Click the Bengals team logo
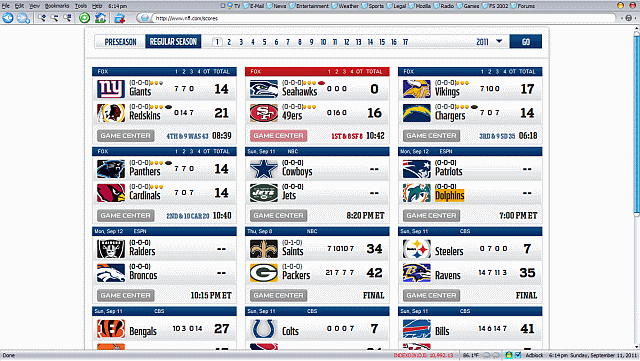 (111, 329)
